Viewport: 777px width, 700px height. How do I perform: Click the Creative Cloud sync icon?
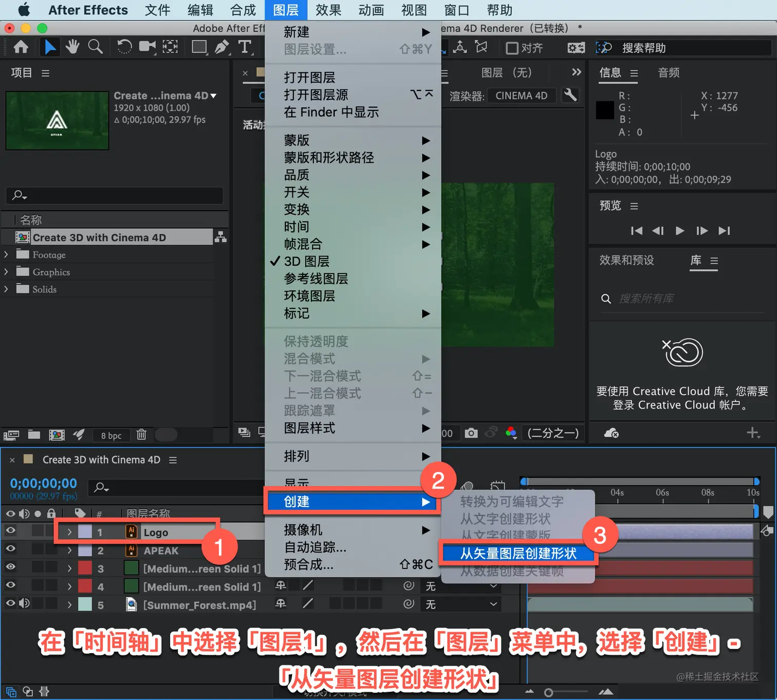pyautogui.click(x=611, y=433)
